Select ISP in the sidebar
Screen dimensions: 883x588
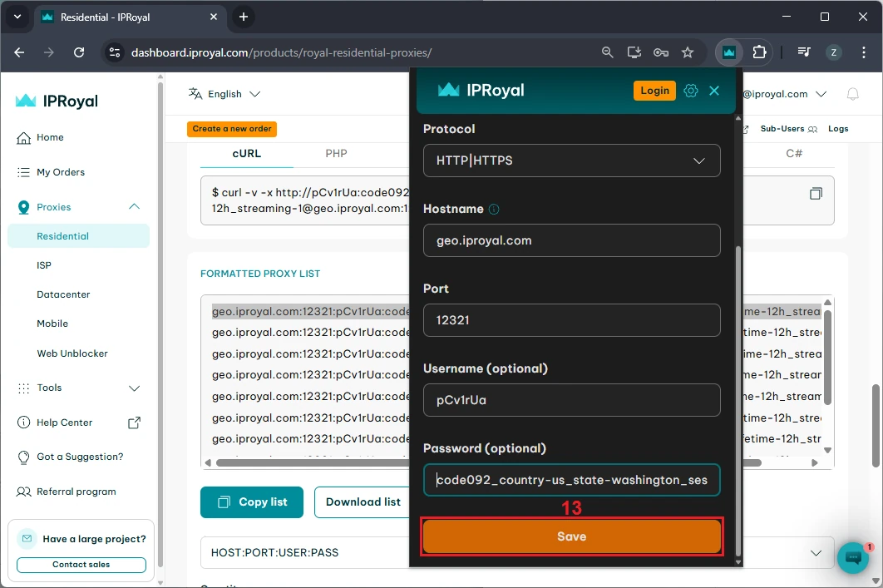[44, 265]
